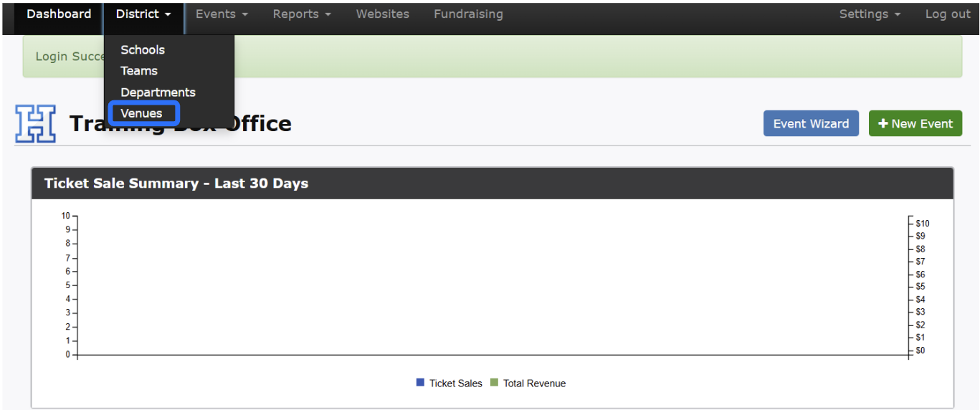
Task: Open the Settings dropdown menu
Action: point(869,14)
